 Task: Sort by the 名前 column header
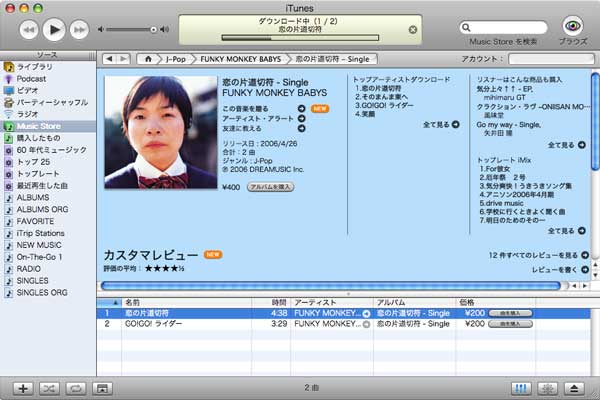186,302
